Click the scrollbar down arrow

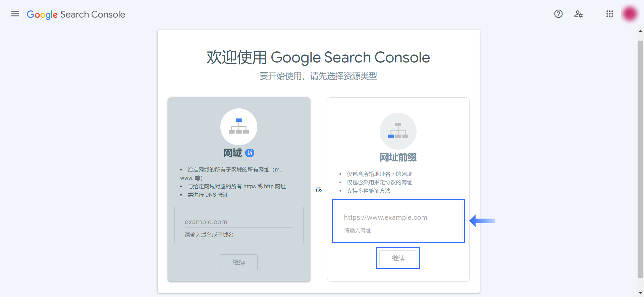[641, 293]
